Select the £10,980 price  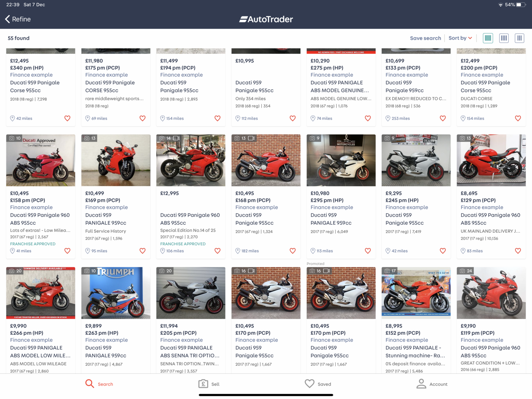(x=320, y=193)
